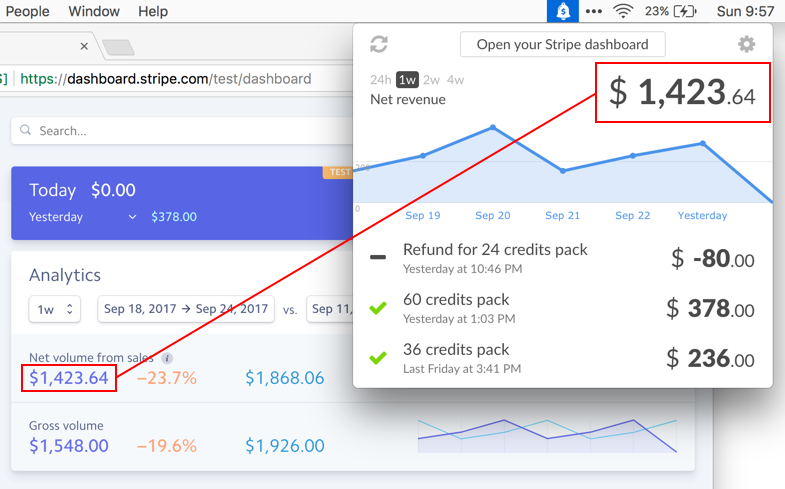This screenshot has height=489, width=785.
Task: Open settings gear in Stripe popup
Action: pos(746,44)
